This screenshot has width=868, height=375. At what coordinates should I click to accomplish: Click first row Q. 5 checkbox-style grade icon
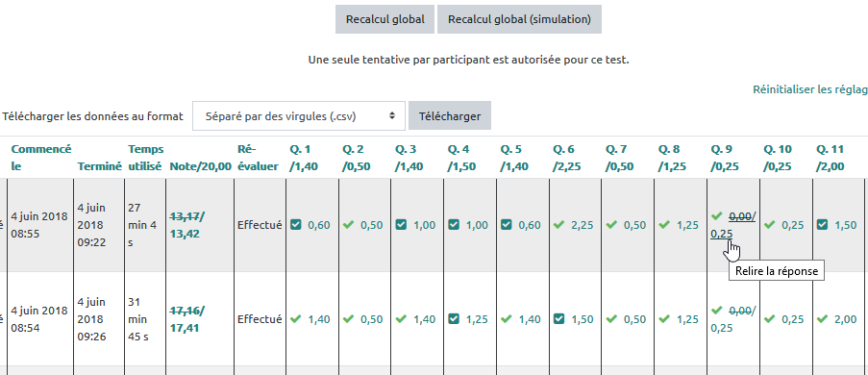(507, 224)
